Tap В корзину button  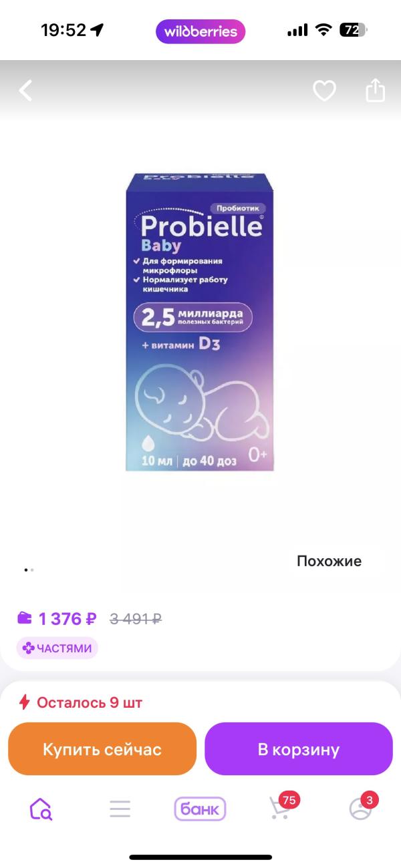click(x=299, y=749)
